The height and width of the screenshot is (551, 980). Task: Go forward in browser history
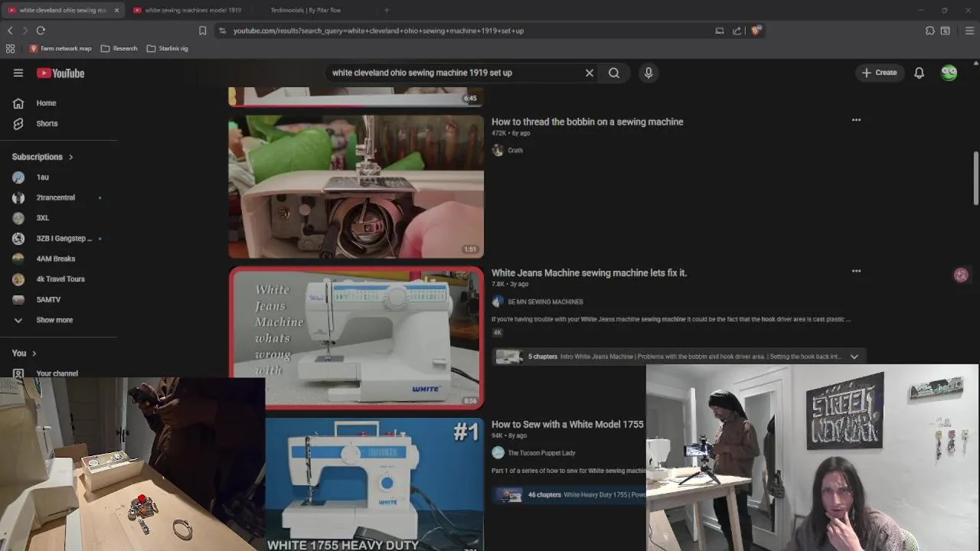coord(24,31)
